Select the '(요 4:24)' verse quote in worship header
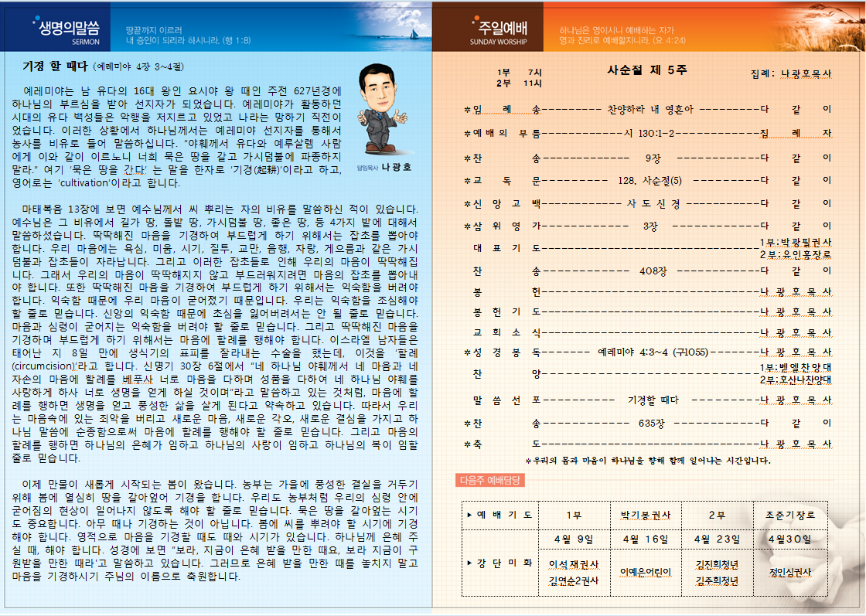 click(669, 41)
